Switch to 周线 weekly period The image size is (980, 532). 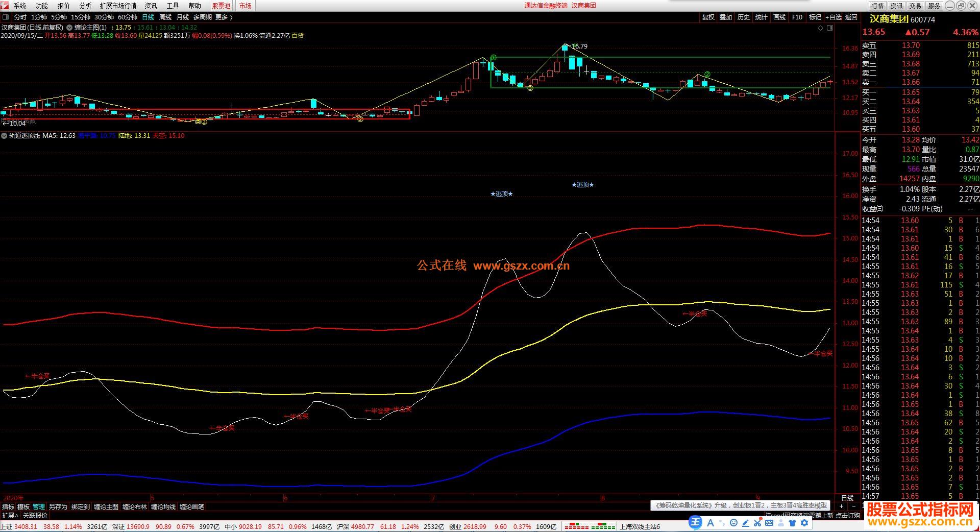(x=165, y=17)
